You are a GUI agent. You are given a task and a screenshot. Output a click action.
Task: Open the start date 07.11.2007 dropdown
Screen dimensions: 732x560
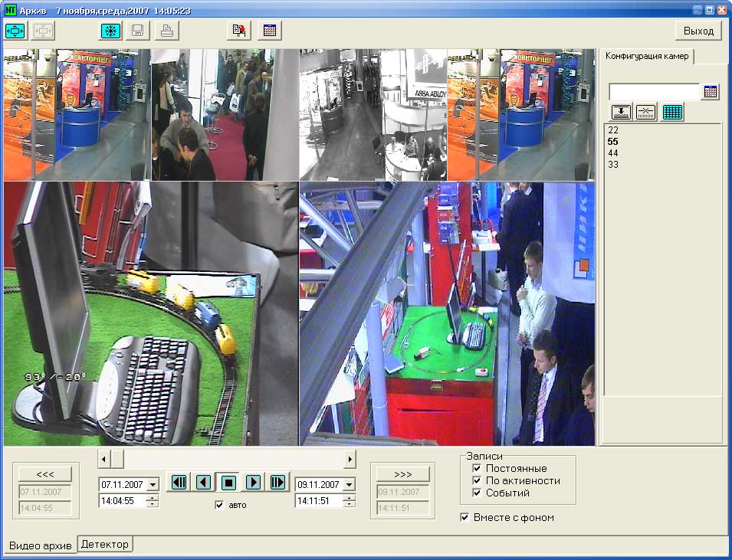[x=153, y=485]
